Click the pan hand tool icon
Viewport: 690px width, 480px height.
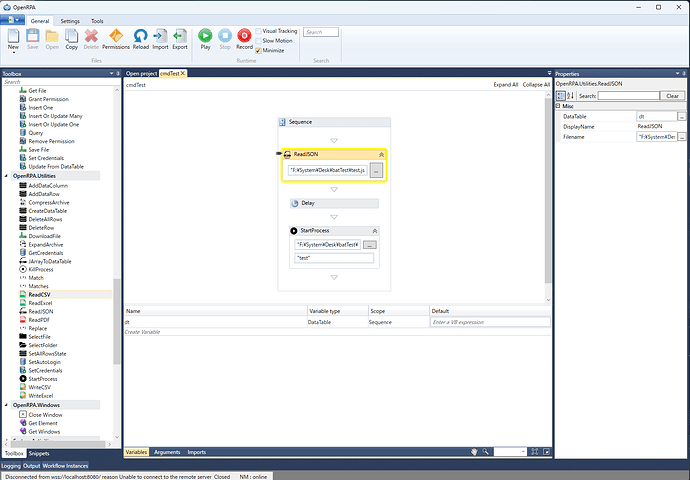coord(474,452)
